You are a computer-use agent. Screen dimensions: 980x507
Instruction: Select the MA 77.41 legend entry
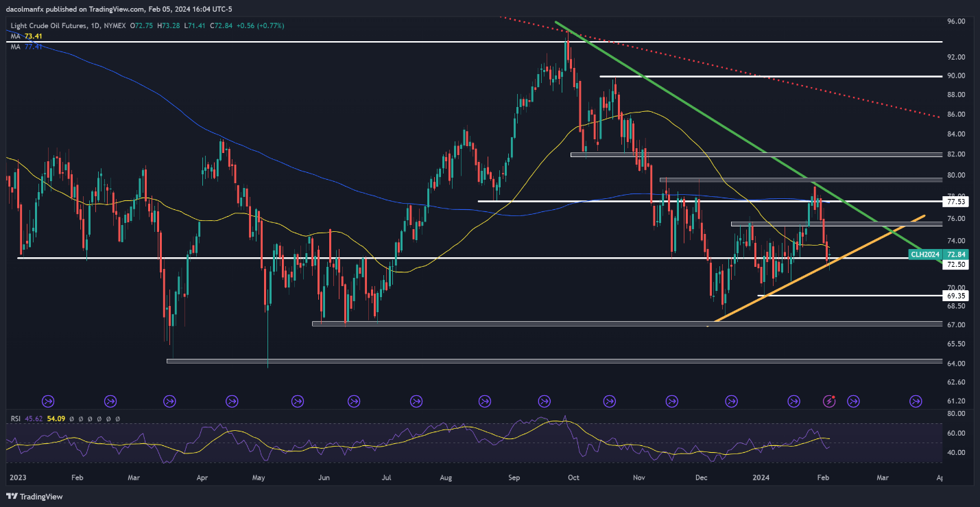point(26,46)
